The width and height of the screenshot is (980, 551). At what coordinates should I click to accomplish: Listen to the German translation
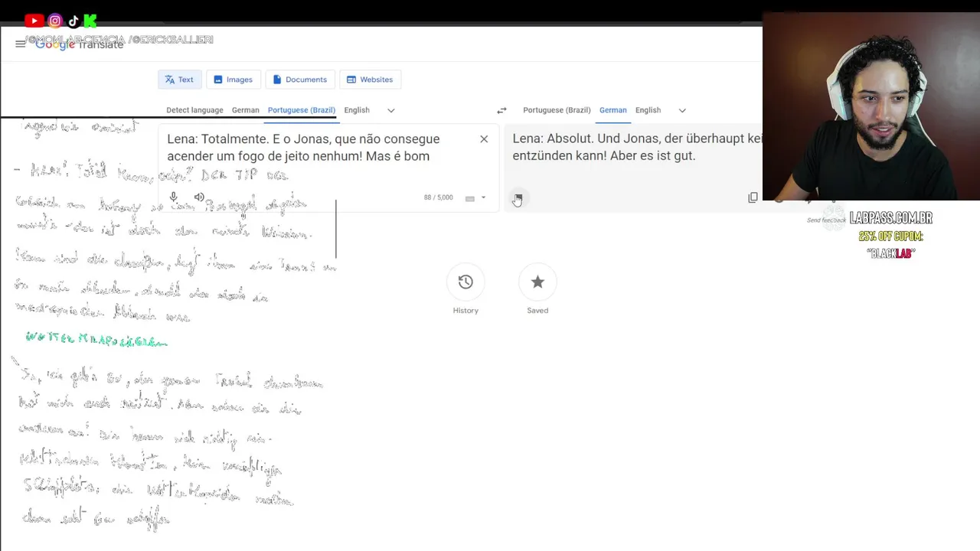tap(518, 198)
